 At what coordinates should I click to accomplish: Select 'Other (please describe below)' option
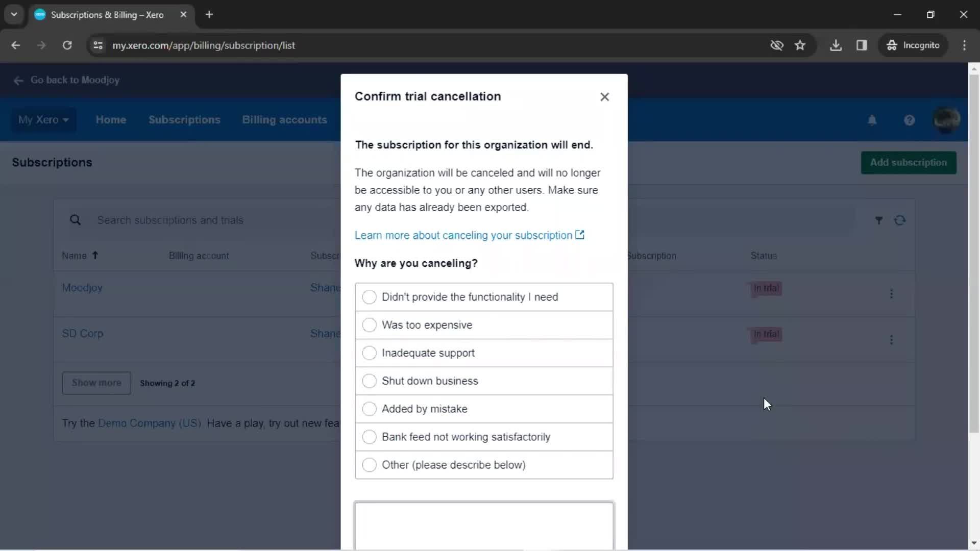pyautogui.click(x=484, y=465)
